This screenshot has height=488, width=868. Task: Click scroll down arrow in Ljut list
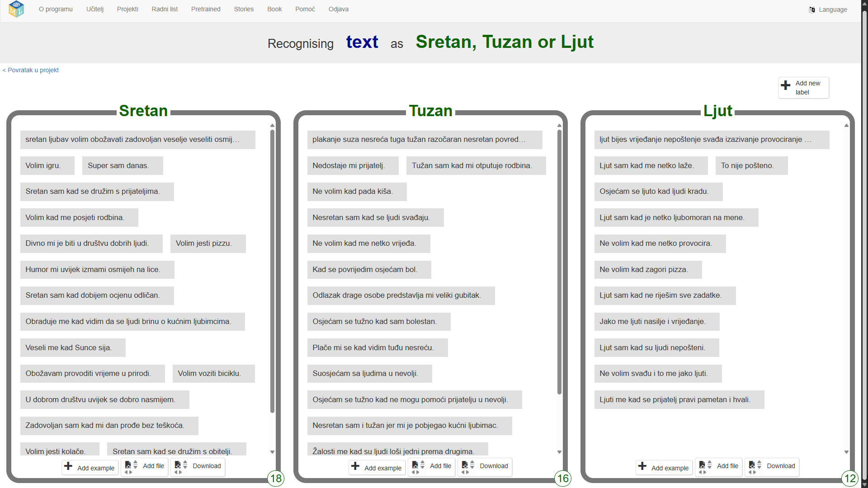click(x=846, y=452)
